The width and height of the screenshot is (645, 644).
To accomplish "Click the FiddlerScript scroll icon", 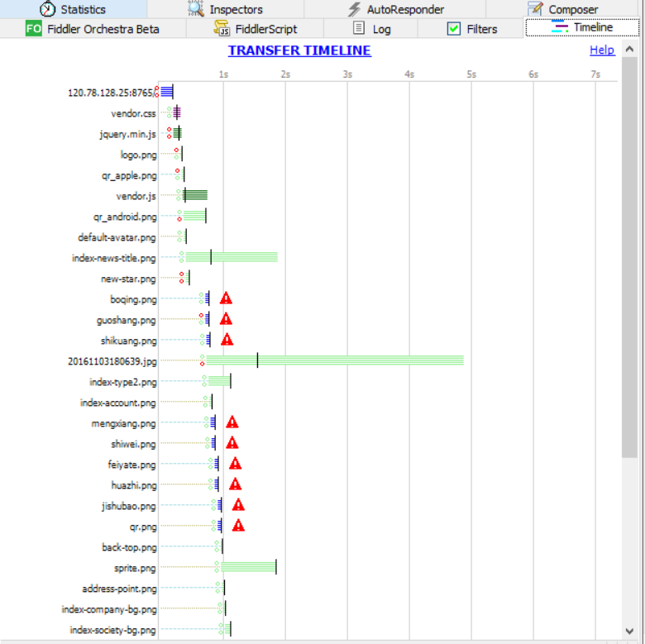I will point(222,28).
